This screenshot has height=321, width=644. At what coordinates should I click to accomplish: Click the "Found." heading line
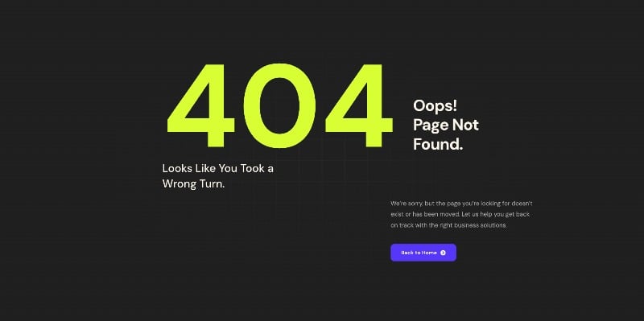438,144
